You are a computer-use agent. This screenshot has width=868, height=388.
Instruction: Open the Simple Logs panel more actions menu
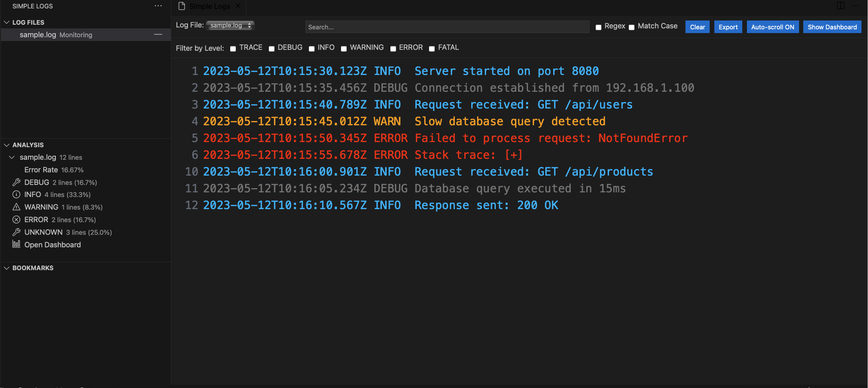158,6
